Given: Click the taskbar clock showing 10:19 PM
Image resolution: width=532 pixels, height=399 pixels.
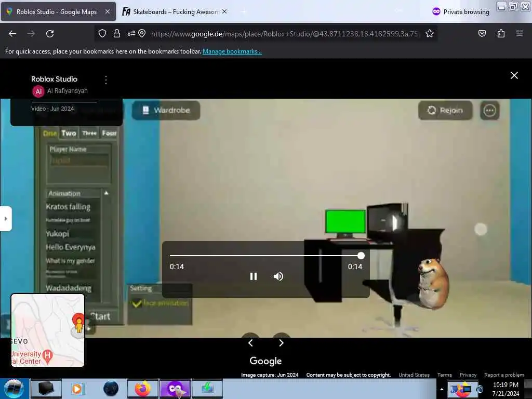Looking at the screenshot, I should click(x=506, y=389).
